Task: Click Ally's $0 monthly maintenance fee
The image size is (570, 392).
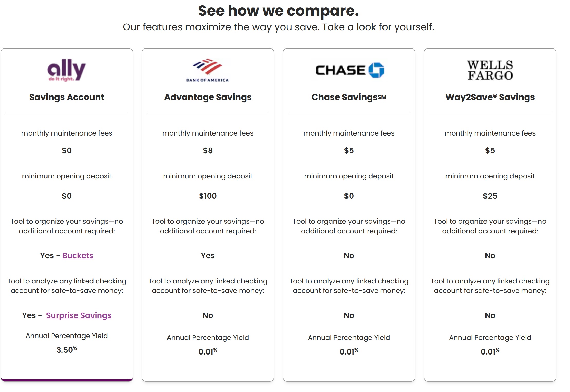Action: (67, 150)
